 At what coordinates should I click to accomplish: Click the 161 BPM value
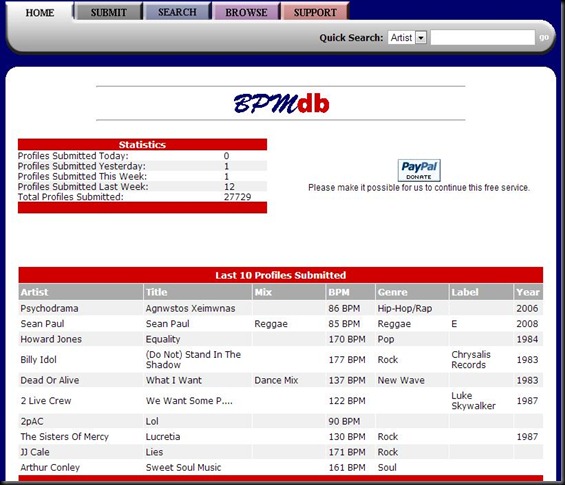[x=347, y=467]
